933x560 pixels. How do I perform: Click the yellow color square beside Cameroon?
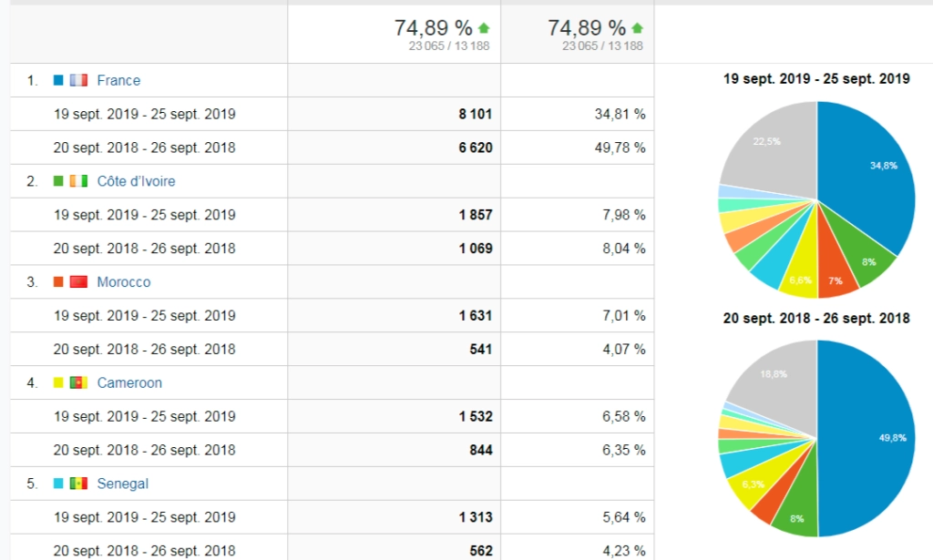point(58,383)
